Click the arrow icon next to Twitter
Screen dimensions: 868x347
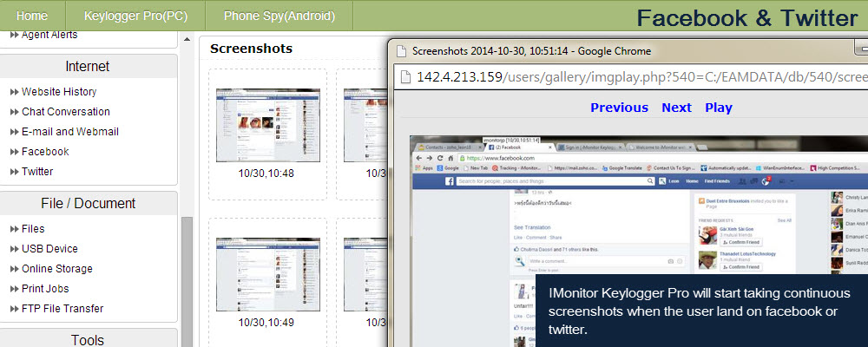coord(15,172)
